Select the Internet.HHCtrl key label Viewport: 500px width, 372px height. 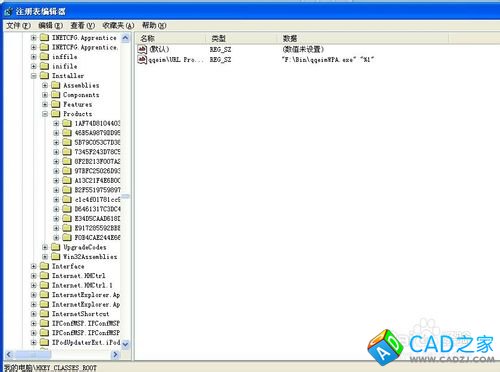[x=79, y=276]
